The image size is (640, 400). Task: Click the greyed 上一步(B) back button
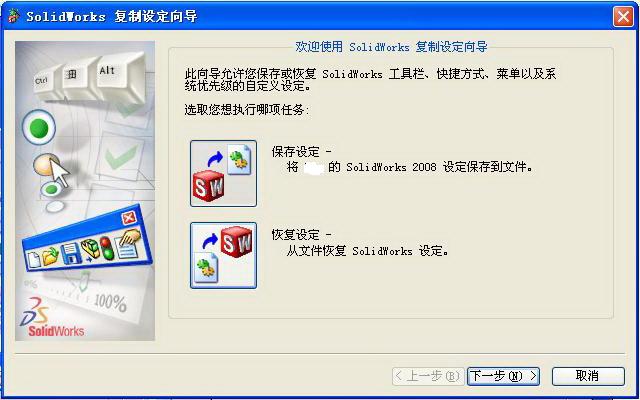(429, 376)
